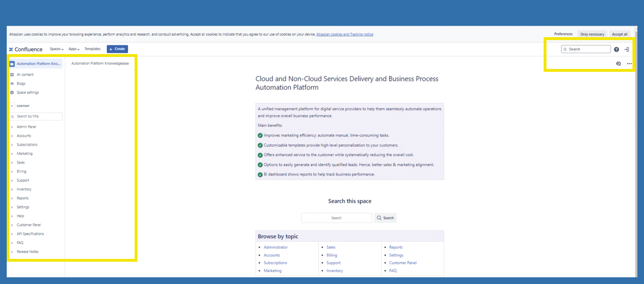Click the All content grid icon

12,75
